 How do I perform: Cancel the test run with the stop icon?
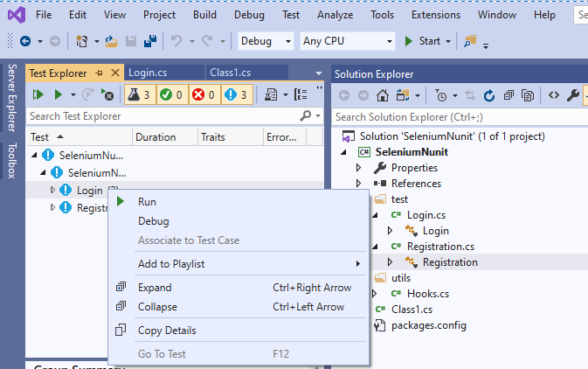[x=107, y=94]
